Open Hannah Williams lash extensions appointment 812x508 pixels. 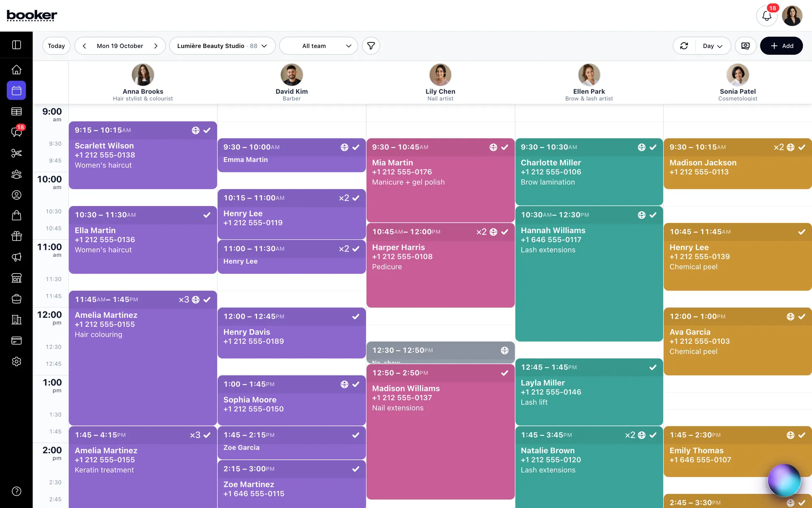click(589, 274)
